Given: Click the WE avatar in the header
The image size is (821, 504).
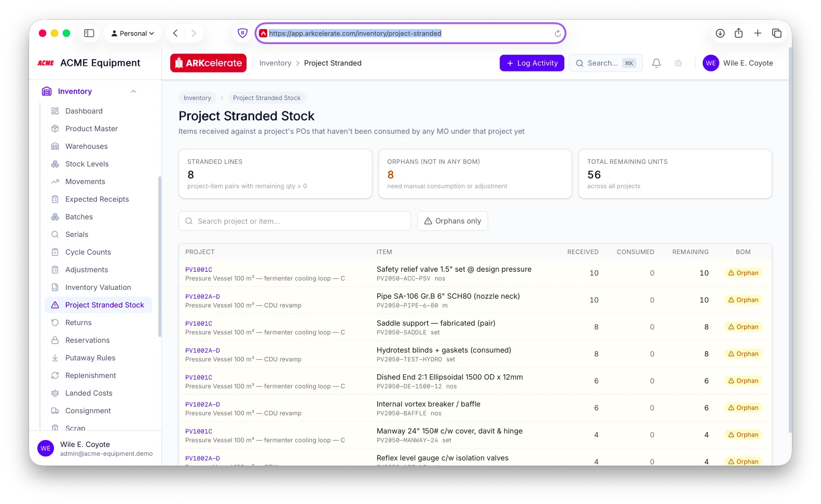Looking at the screenshot, I should point(711,63).
